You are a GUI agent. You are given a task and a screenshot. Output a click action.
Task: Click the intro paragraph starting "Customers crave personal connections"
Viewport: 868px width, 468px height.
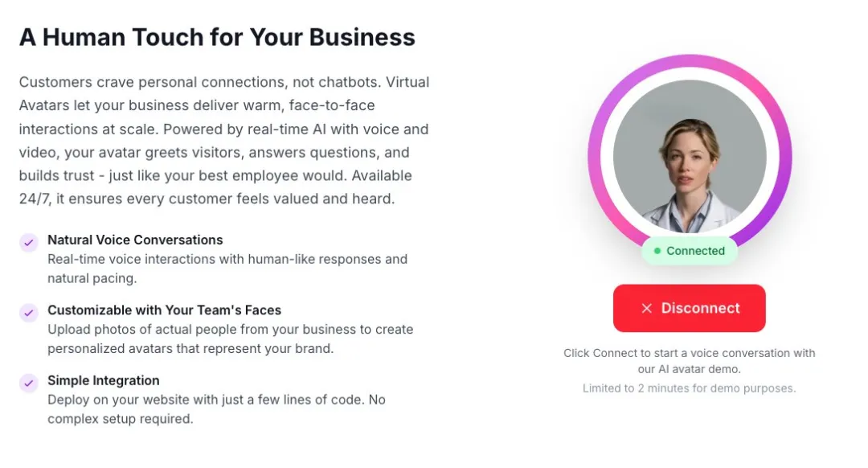click(x=224, y=140)
